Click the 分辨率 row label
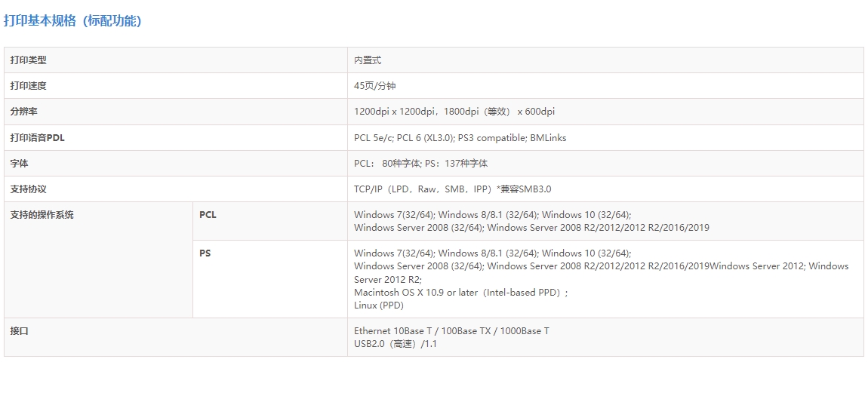The width and height of the screenshot is (868, 396). coord(23,112)
